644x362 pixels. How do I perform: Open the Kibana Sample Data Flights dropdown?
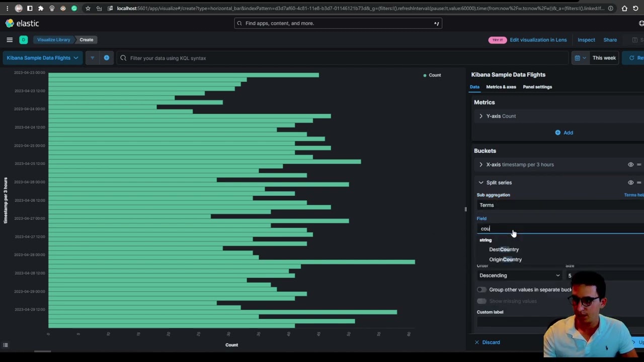click(x=42, y=58)
